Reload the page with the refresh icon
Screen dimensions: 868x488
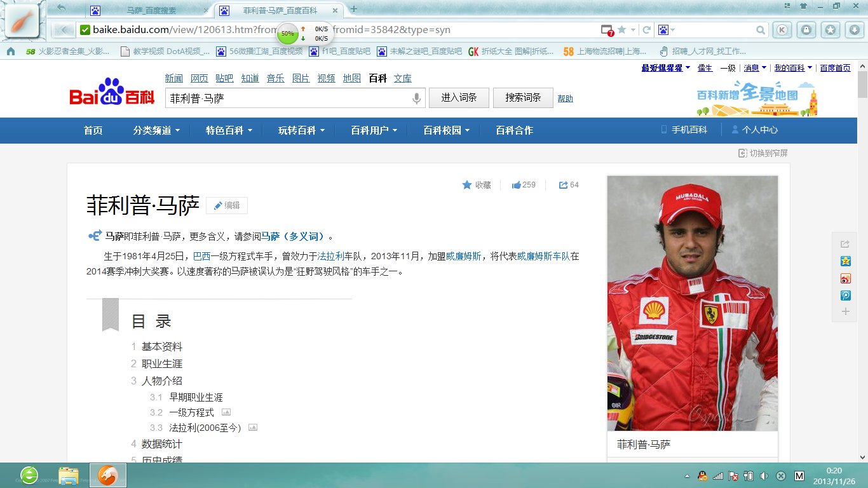click(647, 30)
